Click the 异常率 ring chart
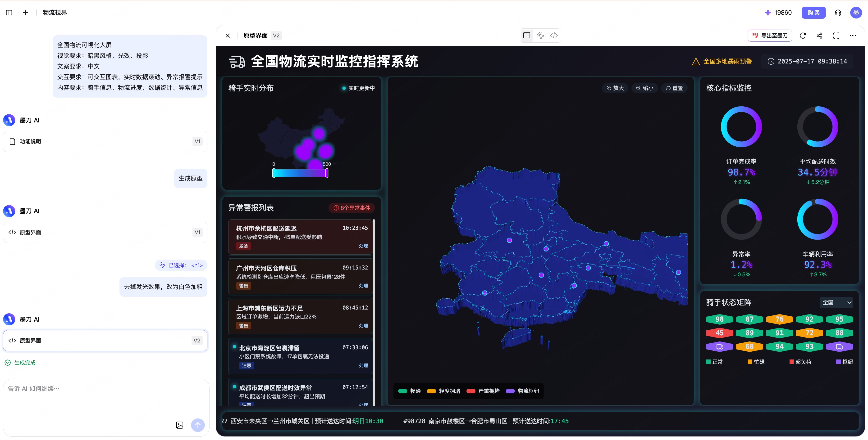 [x=741, y=219]
